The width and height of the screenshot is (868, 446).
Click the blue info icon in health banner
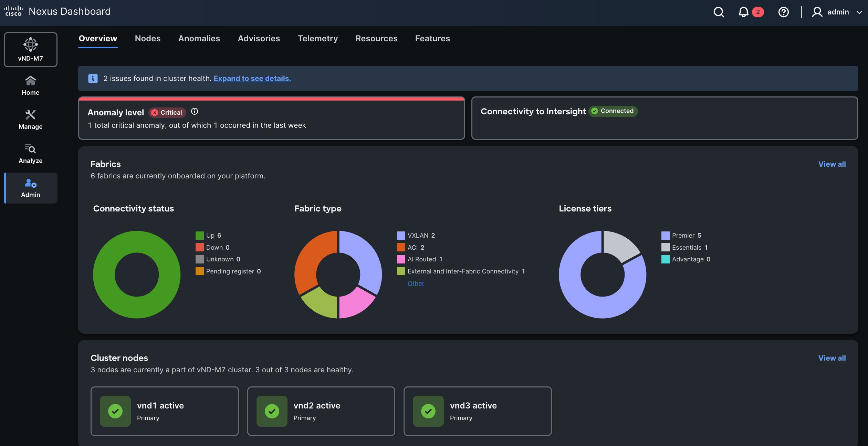[93, 79]
